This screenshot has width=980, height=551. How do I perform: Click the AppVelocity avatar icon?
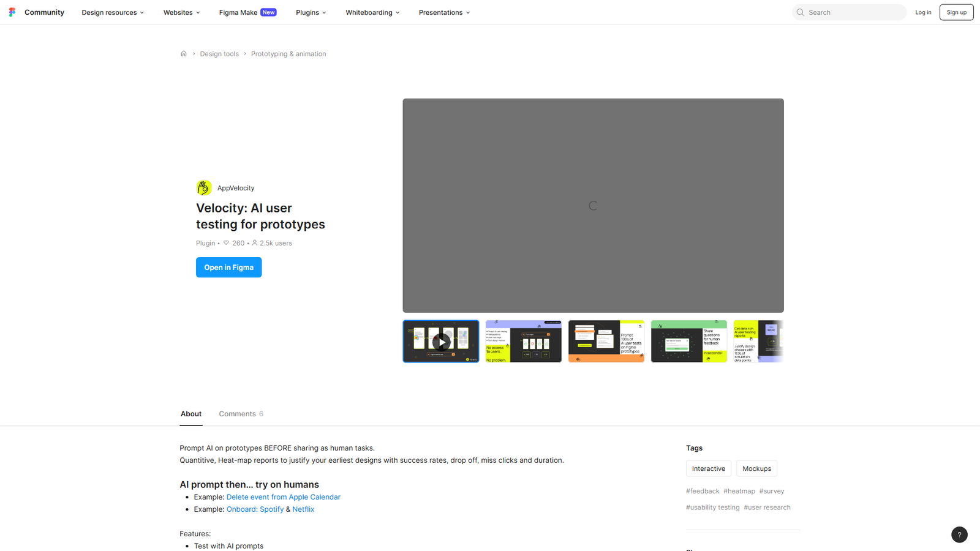pos(204,188)
